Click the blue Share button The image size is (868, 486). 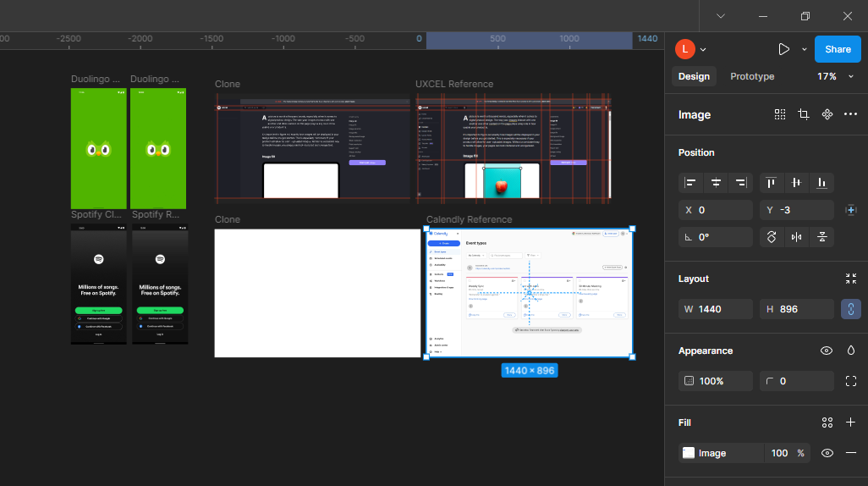click(x=838, y=49)
